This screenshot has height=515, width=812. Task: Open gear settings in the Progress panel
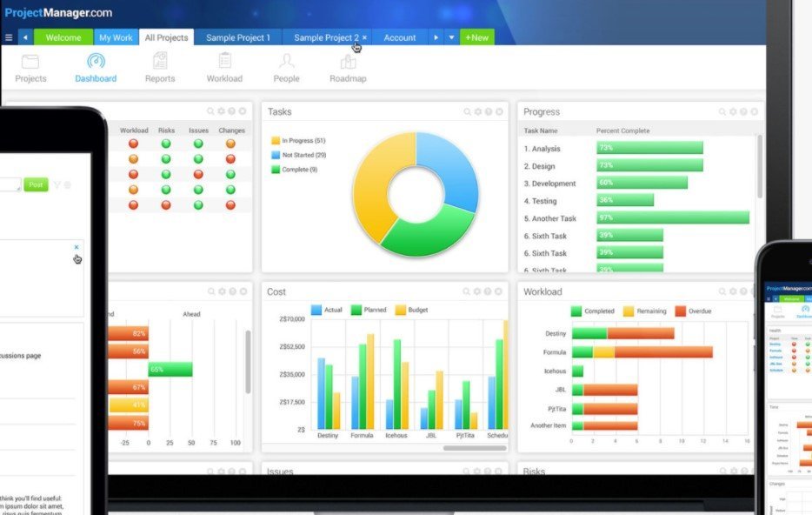click(x=733, y=112)
